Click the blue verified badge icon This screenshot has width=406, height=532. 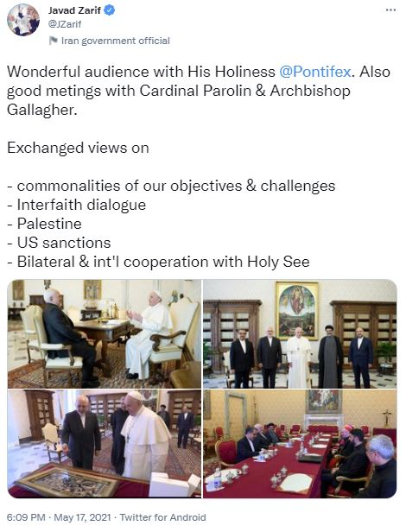[109, 10]
